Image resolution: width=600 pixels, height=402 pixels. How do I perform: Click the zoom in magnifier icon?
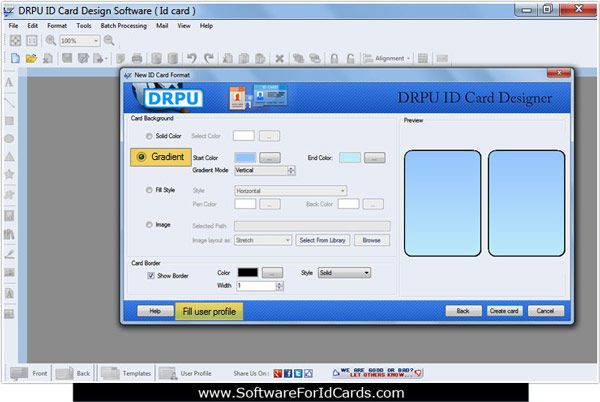click(x=51, y=40)
